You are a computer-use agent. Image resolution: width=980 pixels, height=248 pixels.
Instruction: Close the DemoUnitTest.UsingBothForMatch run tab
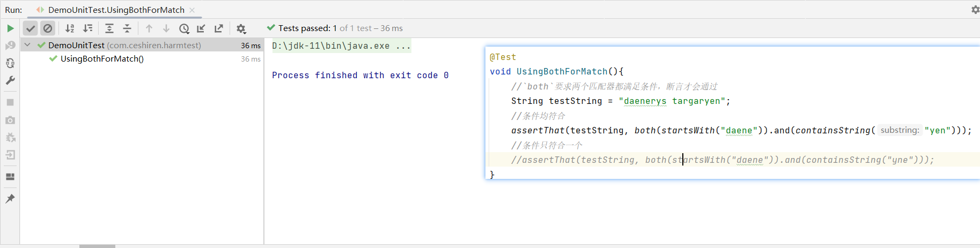coord(192,10)
